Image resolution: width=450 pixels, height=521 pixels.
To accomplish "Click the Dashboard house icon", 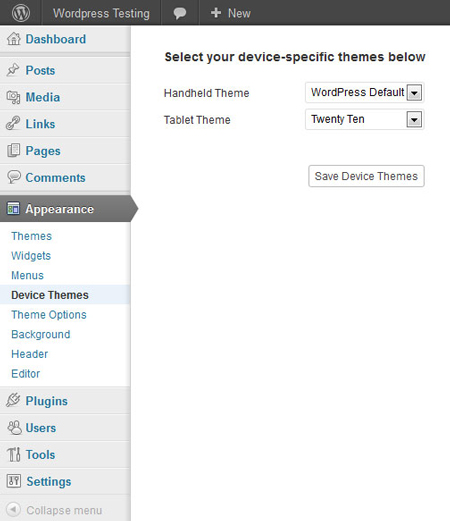I will pos(14,39).
